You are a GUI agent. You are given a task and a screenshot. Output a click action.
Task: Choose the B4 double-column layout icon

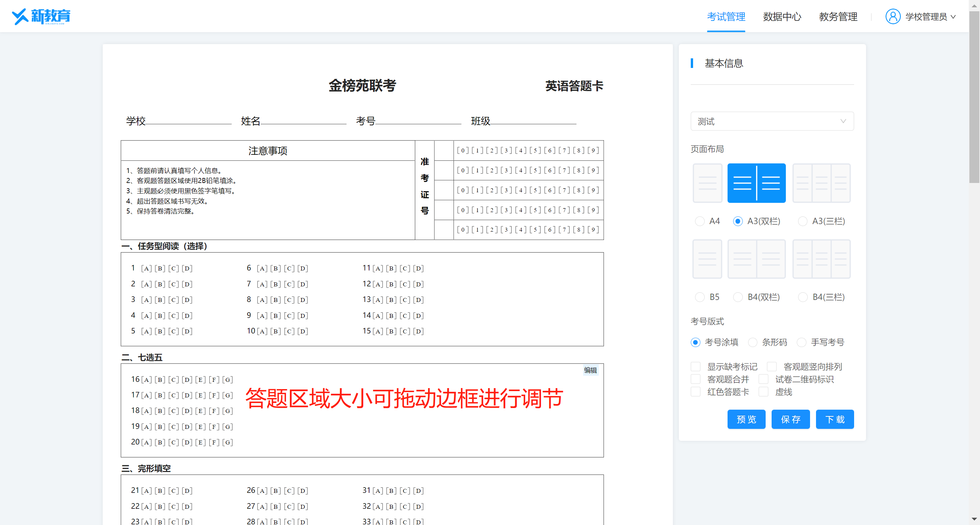756,259
